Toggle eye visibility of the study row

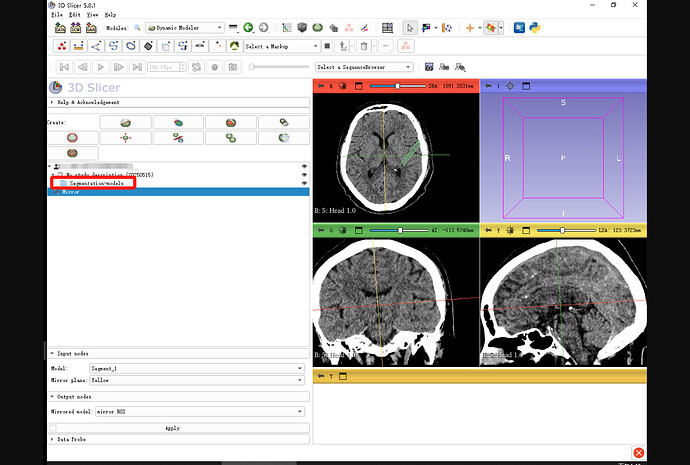304,175
